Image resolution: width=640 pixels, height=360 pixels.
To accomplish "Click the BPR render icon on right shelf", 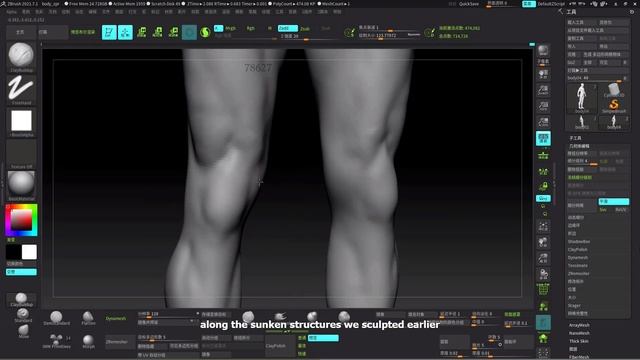I will (543, 51).
